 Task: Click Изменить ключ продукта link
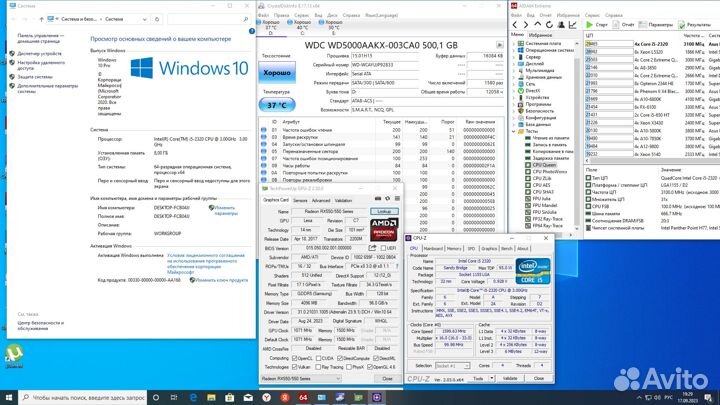pyautogui.click(x=222, y=280)
